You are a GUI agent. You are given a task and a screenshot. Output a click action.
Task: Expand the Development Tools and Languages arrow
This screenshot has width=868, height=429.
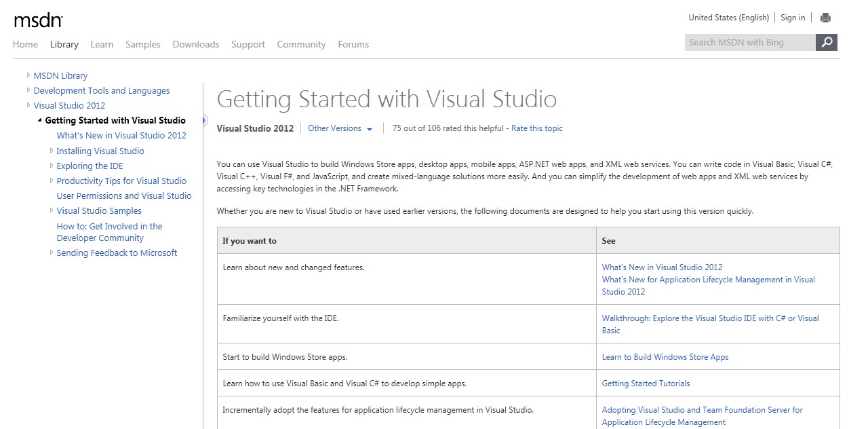coord(28,90)
